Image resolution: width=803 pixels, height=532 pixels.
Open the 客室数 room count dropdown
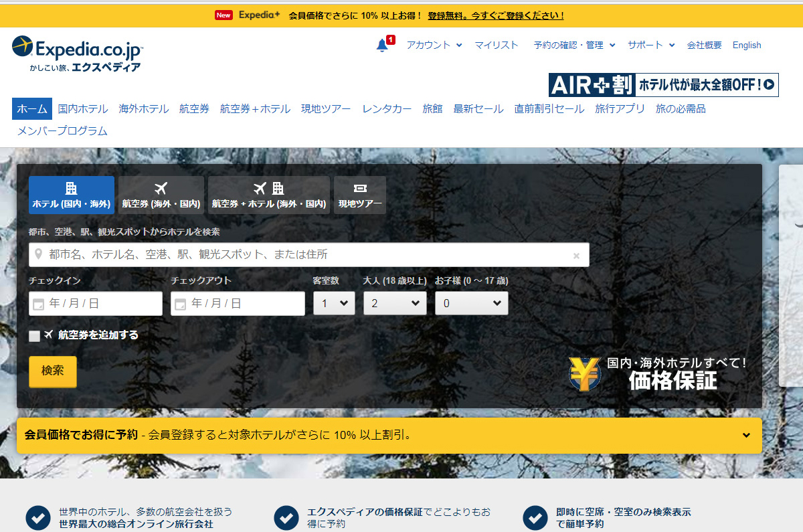click(x=334, y=303)
